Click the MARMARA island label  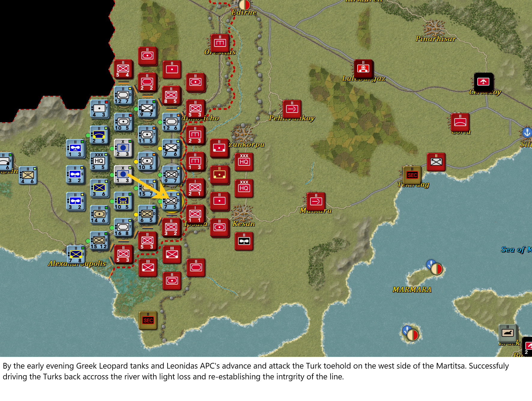pyautogui.click(x=412, y=290)
